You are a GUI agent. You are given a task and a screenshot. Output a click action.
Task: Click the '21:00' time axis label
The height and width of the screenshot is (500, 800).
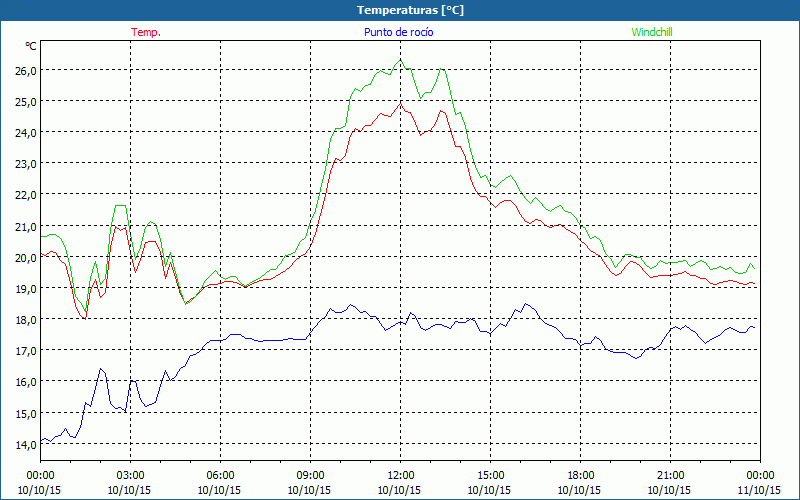pyautogui.click(x=670, y=476)
